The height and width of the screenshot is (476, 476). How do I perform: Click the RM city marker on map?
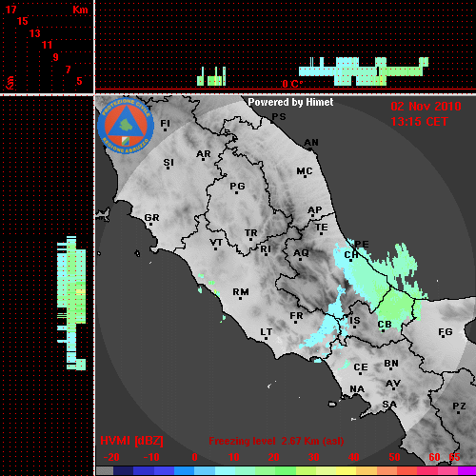click(241, 293)
